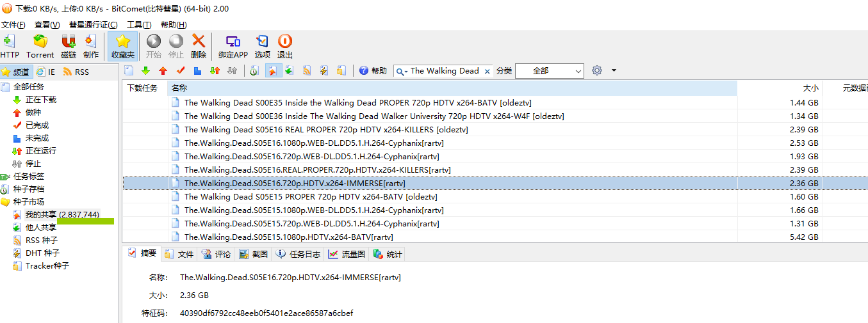868x323 pixels.
Task: Click the green-red arrows running filter icon
Action: (215, 70)
